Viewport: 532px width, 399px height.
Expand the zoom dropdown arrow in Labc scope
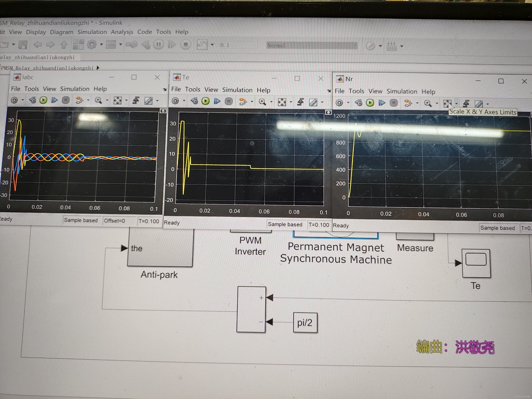[x=107, y=101]
